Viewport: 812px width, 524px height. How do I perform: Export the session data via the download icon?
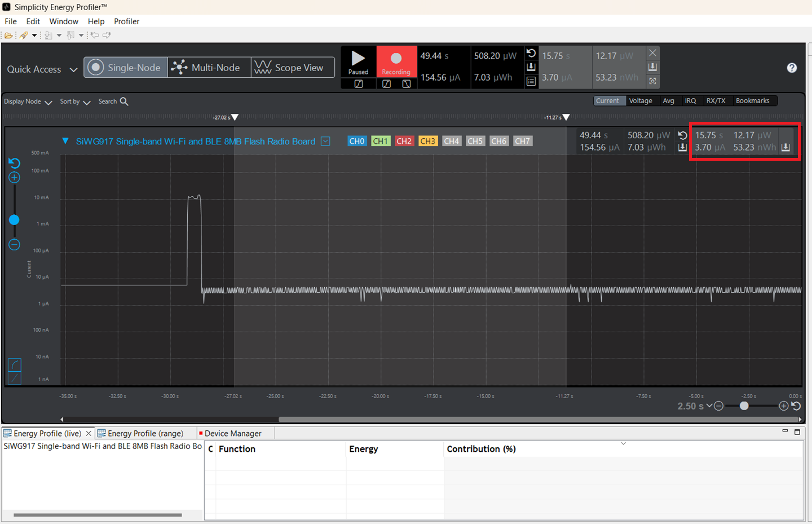[x=530, y=67]
